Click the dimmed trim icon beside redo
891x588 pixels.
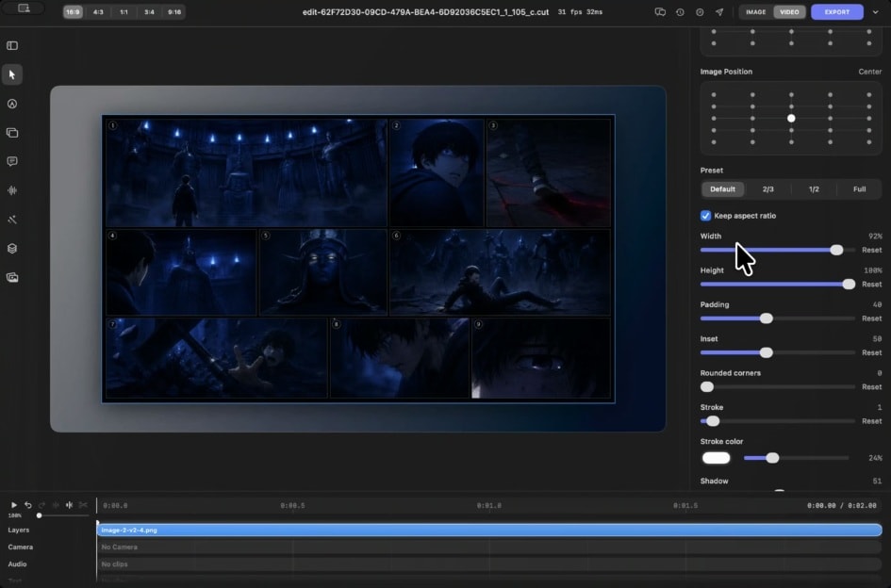click(56, 504)
